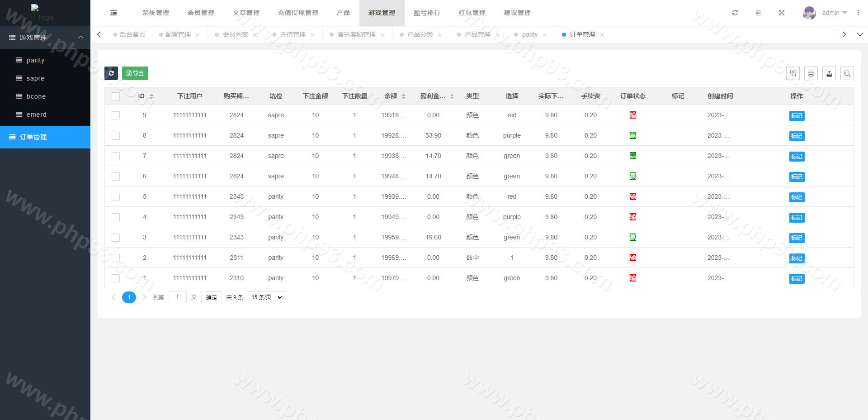Open the search magnifier icon
Viewport: 868px width, 420px height.
847,73
